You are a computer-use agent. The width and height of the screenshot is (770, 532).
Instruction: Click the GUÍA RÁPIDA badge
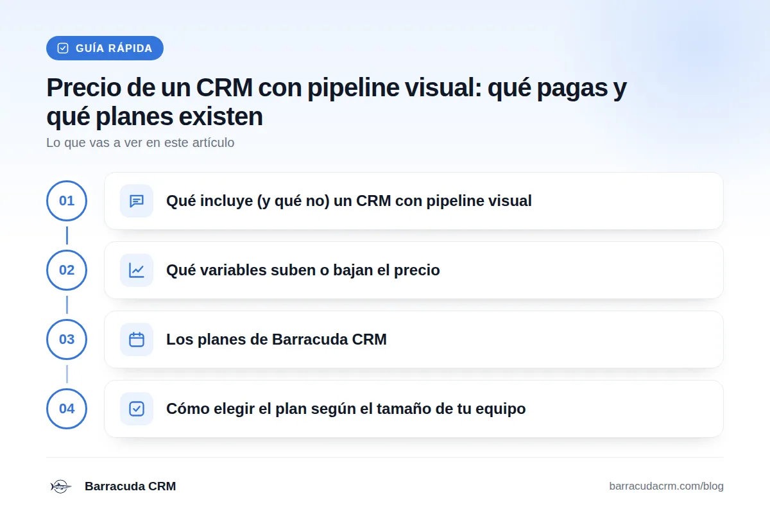click(x=105, y=48)
